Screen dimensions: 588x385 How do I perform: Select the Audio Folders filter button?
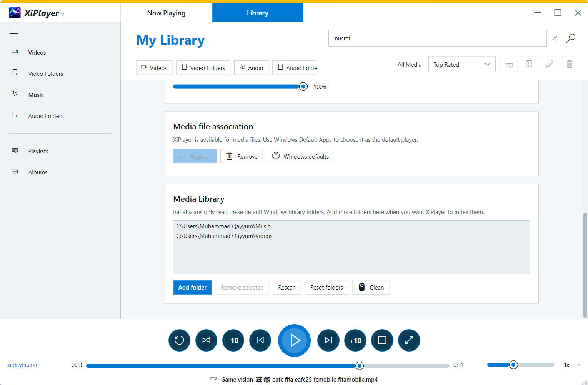click(295, 68)
